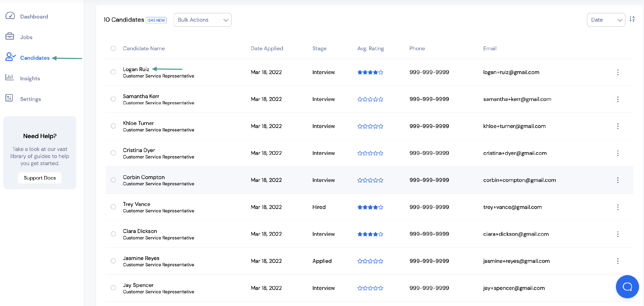Viewport: 644px width, 306px height.
Task: Open Logan Ruiz candidate profile
Action: click(x=136, y=69)
